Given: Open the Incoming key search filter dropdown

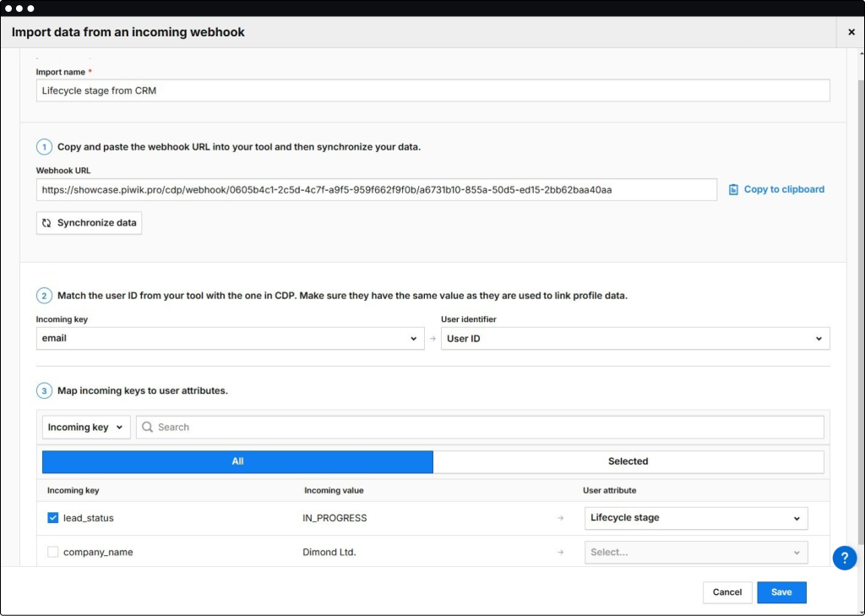Looking at the screenshot, I should pyautogui.click(x=85, y=428).
